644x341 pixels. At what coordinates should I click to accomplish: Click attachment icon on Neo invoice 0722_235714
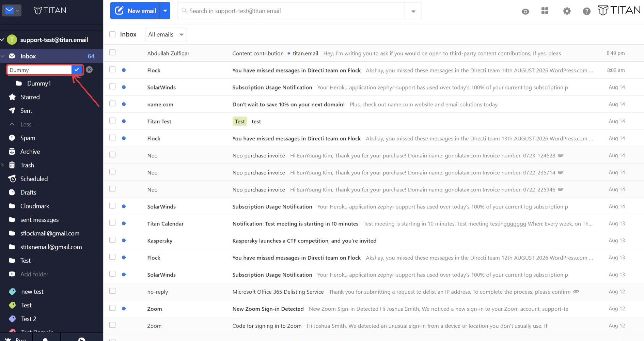[x=561, y=172]
